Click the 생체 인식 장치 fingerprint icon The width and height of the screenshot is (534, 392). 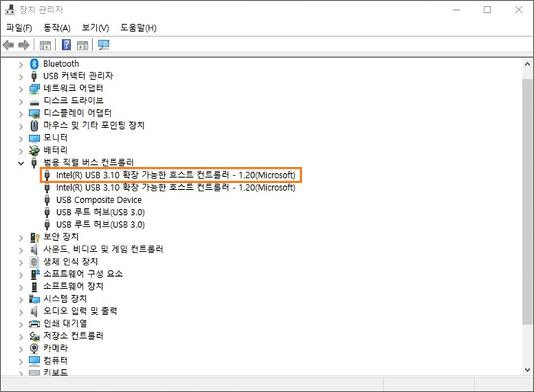tap(34, 262)
